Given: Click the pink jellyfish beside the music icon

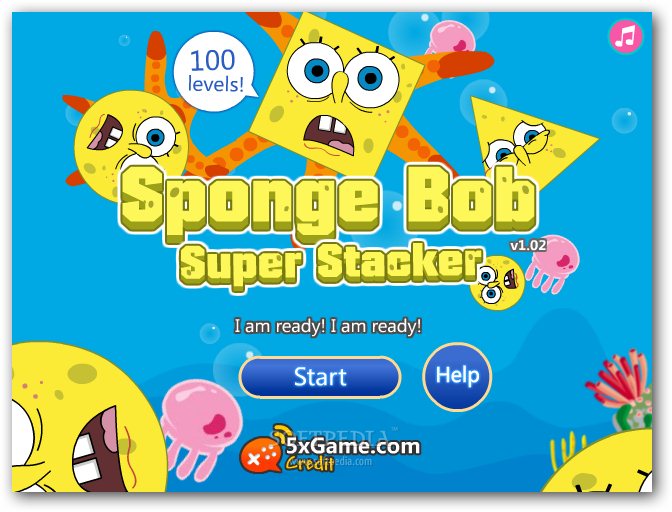Looking at the screenshot, I should click(451, 39).
